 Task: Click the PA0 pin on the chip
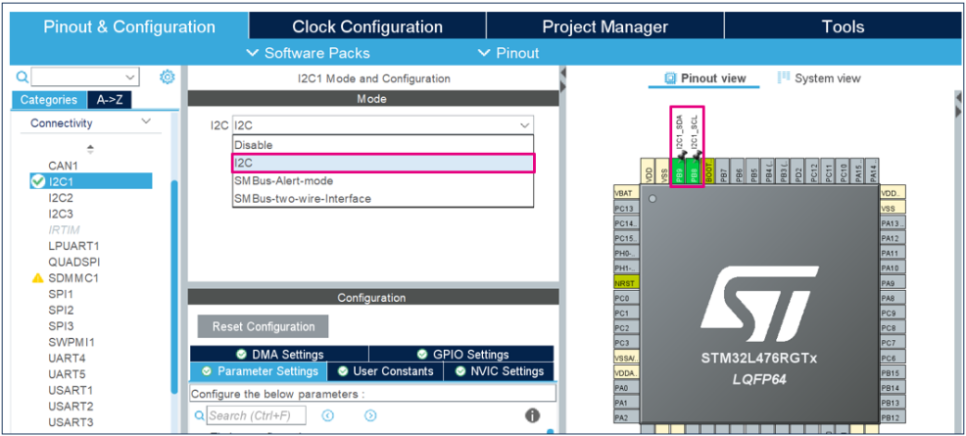(x=627, y=388)
